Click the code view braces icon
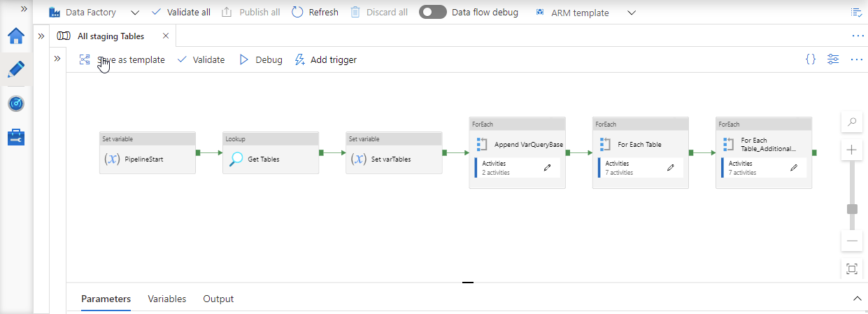Image resolution: width=868 pixels, height=314 pixels. tap(811, 59)
